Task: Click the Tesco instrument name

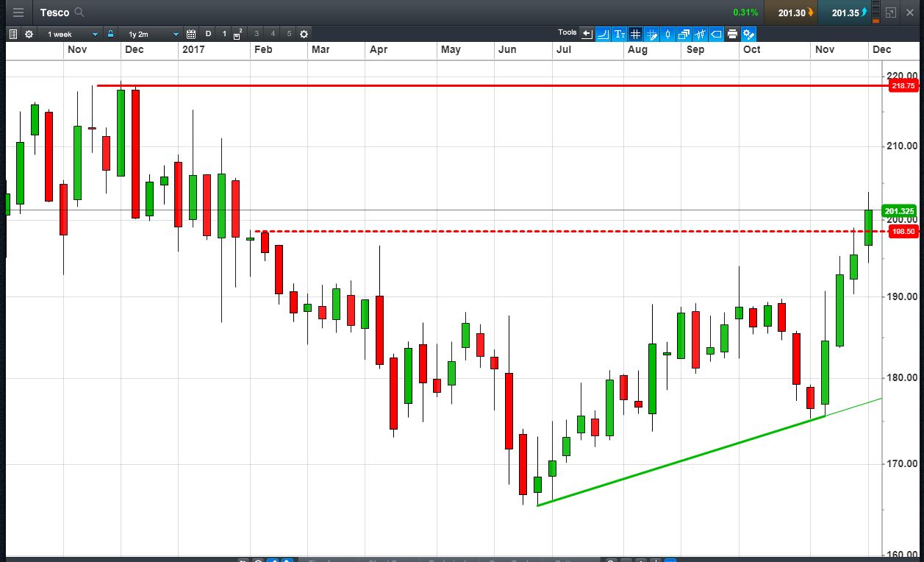Action: [x=55, y=13]
